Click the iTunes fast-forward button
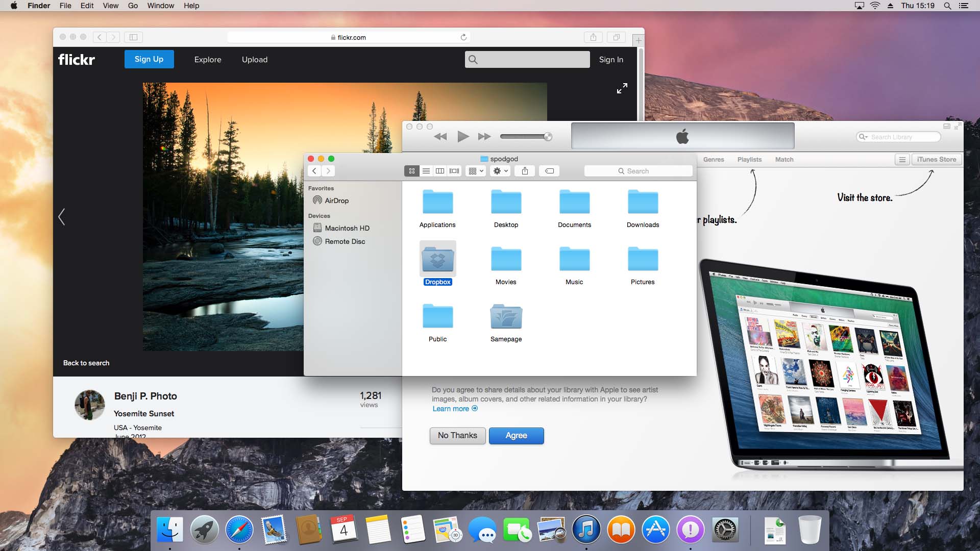 (484, 137)
